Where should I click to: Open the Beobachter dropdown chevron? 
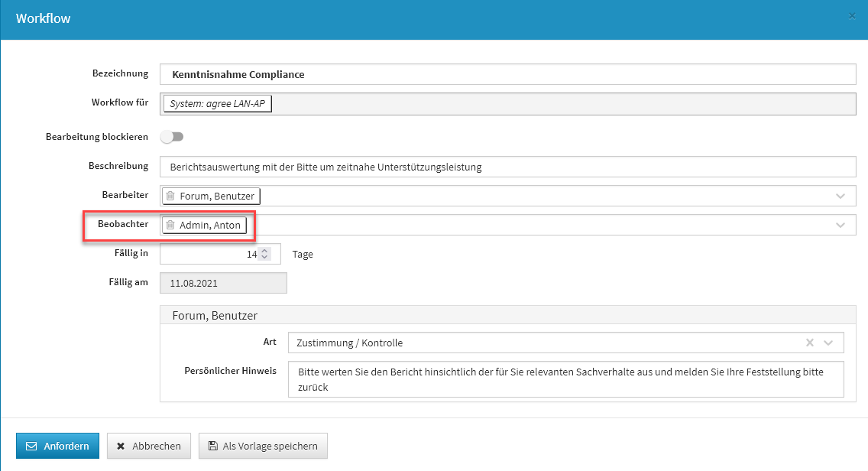[x=840, y=226]
